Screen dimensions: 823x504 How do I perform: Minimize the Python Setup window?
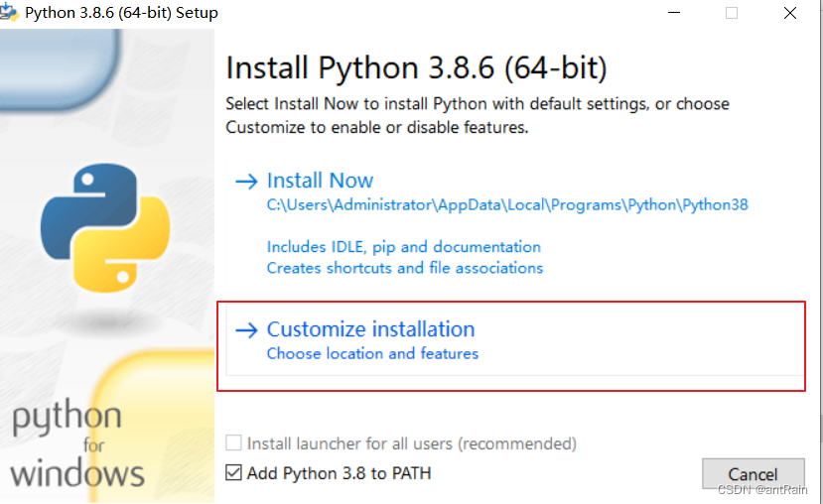[x=674, y=13]
